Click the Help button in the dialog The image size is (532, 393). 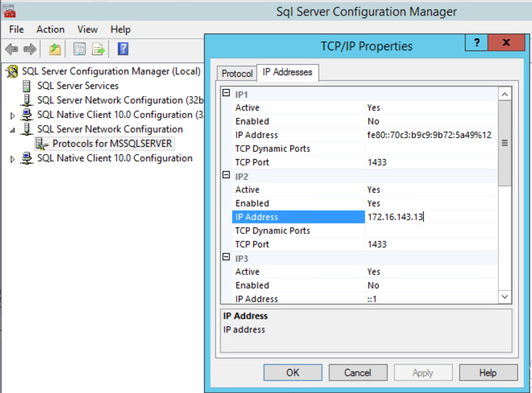[x=488, y=373]
